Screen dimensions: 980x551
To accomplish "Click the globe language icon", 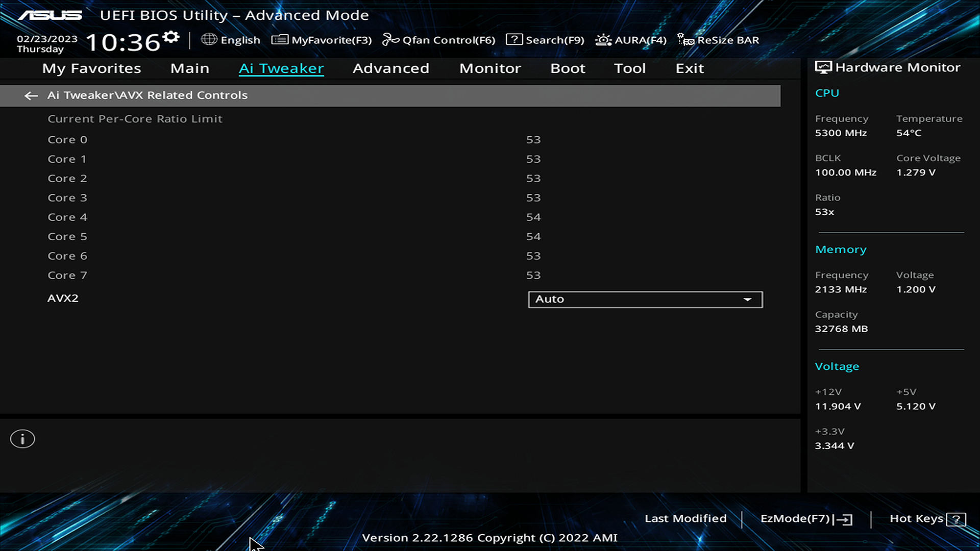I will pyautogui.click(x=209, y=39).
